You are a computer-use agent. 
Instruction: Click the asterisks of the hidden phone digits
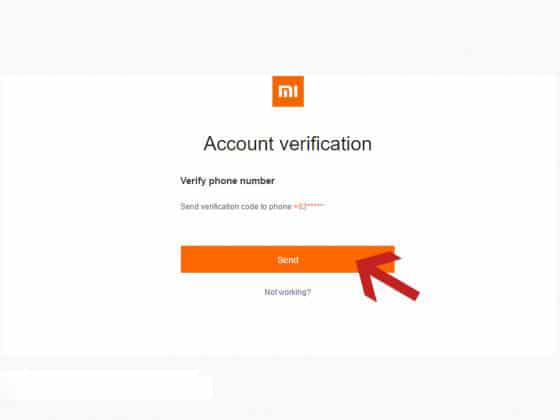coord(315,205)
